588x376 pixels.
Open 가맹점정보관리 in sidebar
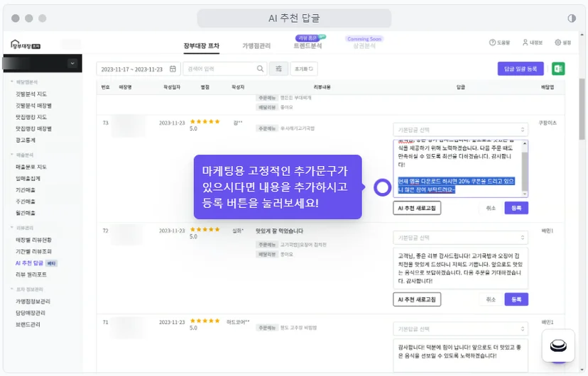[x=33, y=302]
